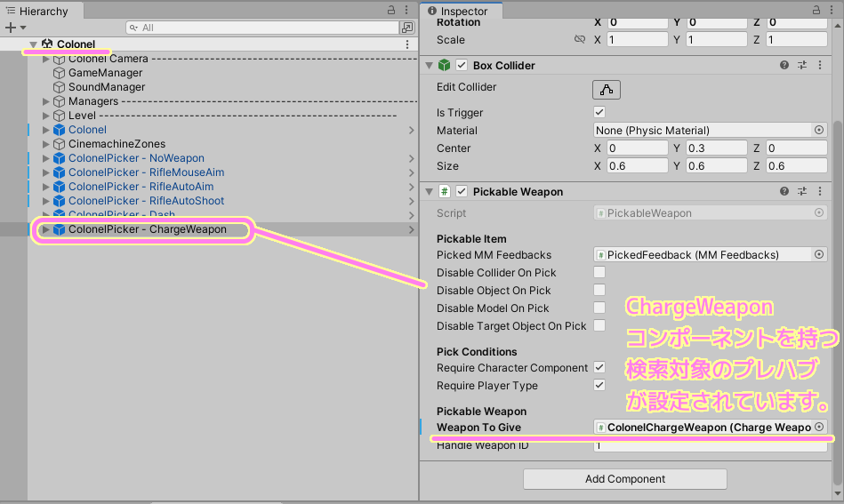Open scene picker icon beside Hierarchy search
Image resolution: width=844 pixels, height=504 pixels.
pos(407,28)
